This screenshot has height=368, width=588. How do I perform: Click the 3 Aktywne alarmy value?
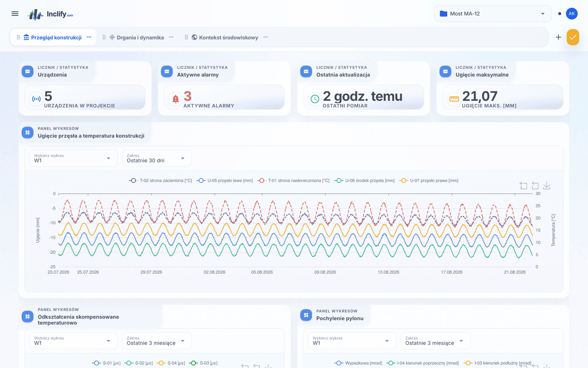tap(187, 96)
